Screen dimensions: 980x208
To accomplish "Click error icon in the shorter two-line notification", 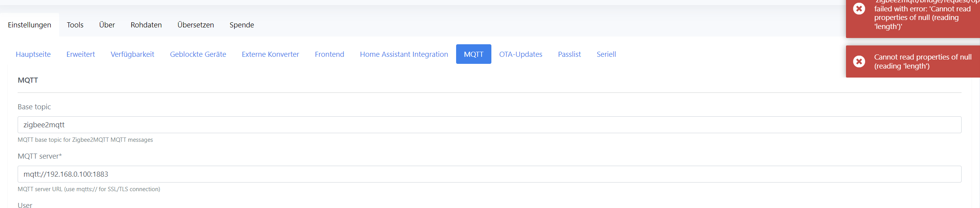I will click(859, 61).
